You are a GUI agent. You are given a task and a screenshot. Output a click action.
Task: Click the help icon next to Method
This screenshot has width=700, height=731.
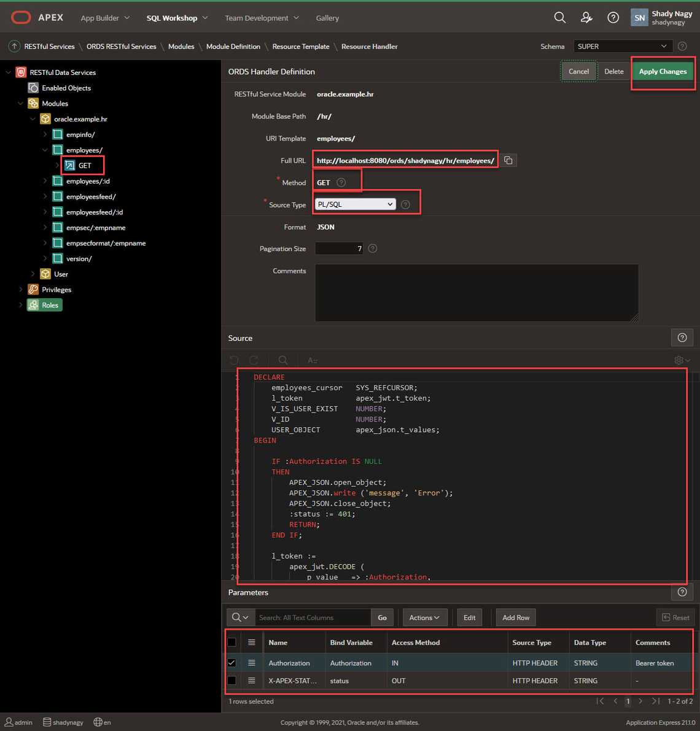(341, 182)
